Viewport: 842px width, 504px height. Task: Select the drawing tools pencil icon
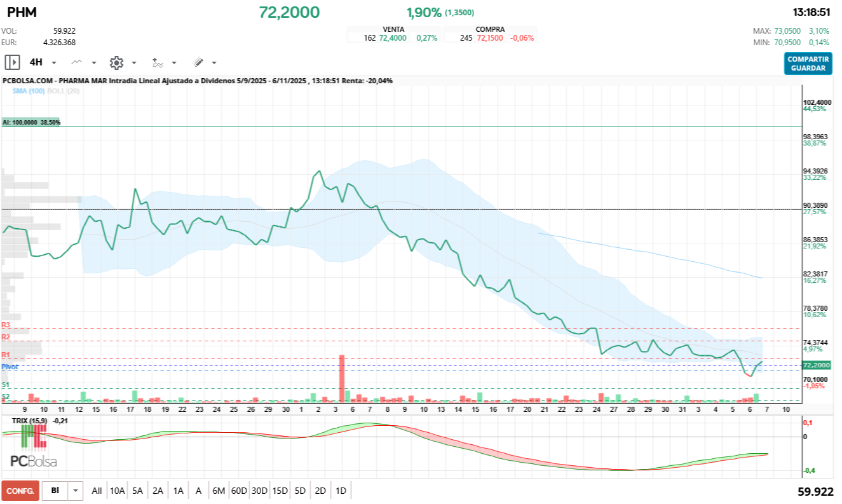(198, 62)
